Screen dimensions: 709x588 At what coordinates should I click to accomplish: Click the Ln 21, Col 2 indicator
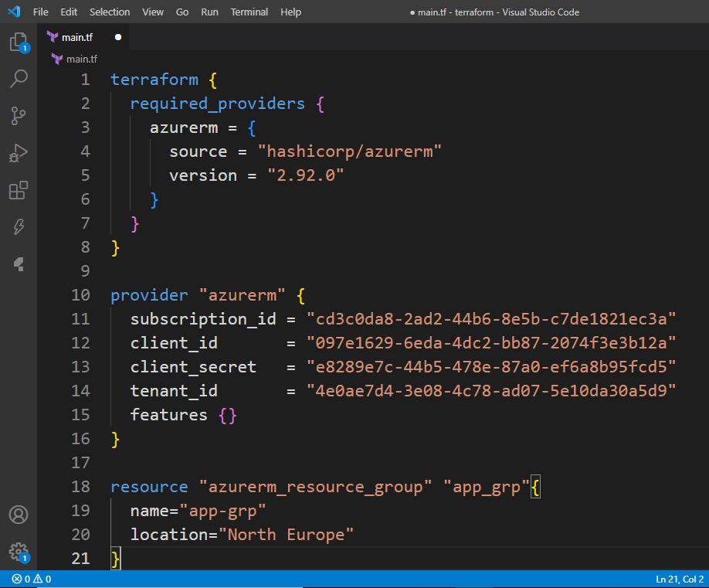tap(678, 579)
